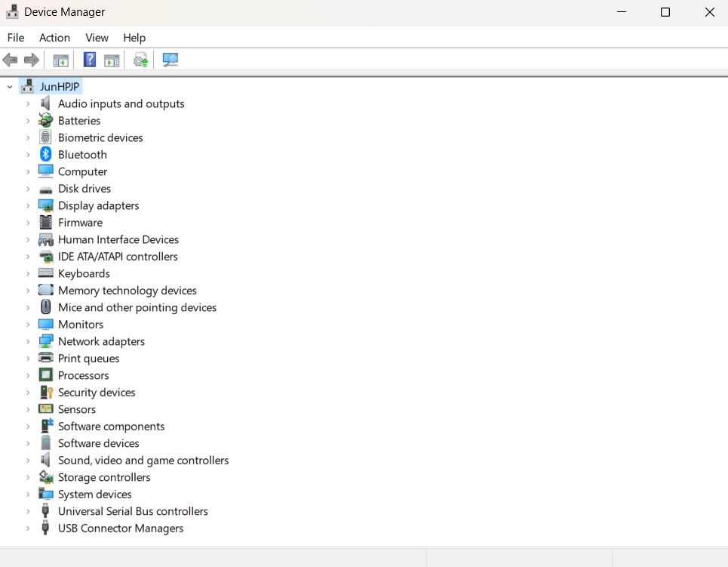728x567 pixels.
Task: Click the Bluetooth device category icon
Action: coord(45,154)
